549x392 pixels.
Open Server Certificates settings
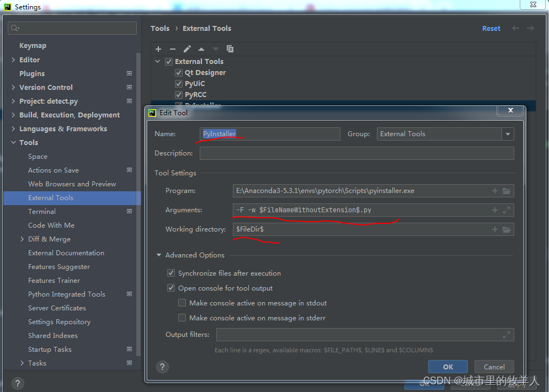click(57, 308)
